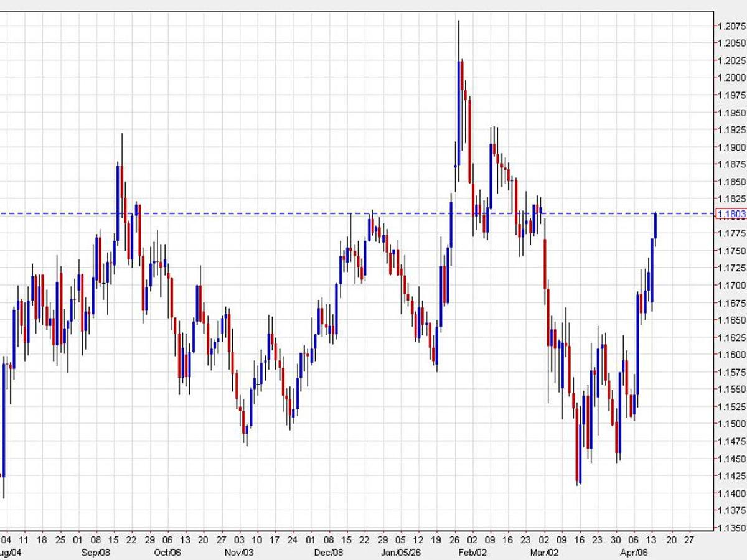
Task: Click the dashed blue horizontal price line
Action: [x=311, y=213]
